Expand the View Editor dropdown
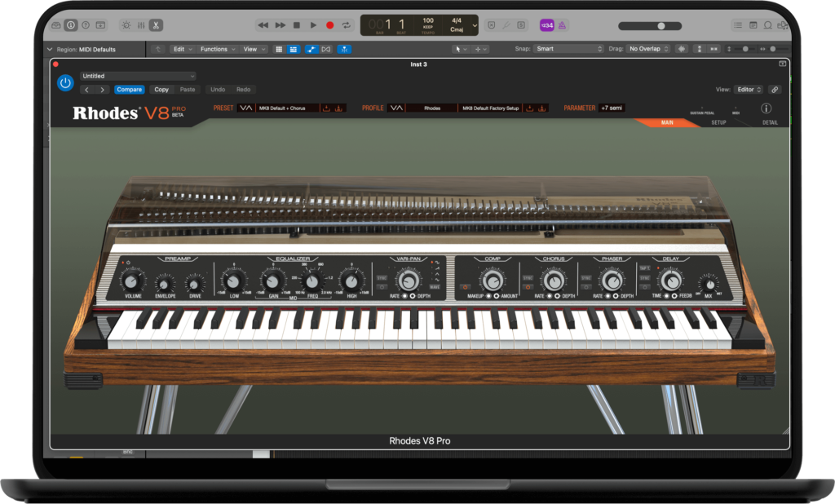835x504 pixels. [x=749, y=90]
